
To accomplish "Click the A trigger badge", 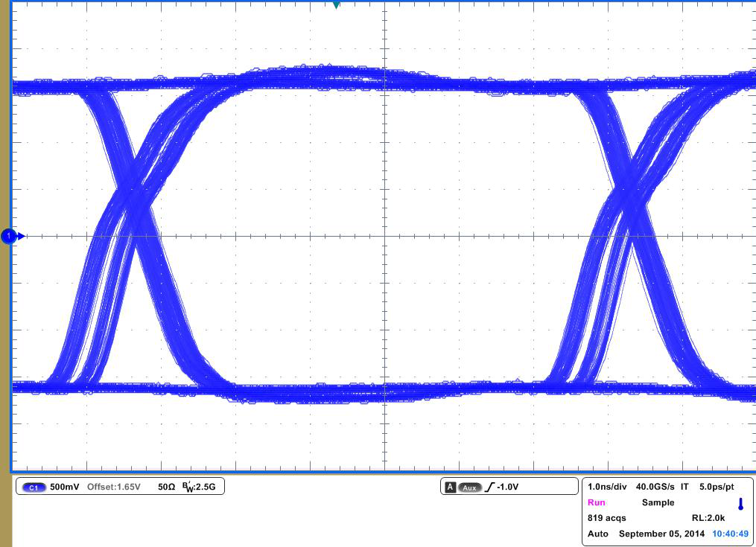I will (x=451, y=486).
